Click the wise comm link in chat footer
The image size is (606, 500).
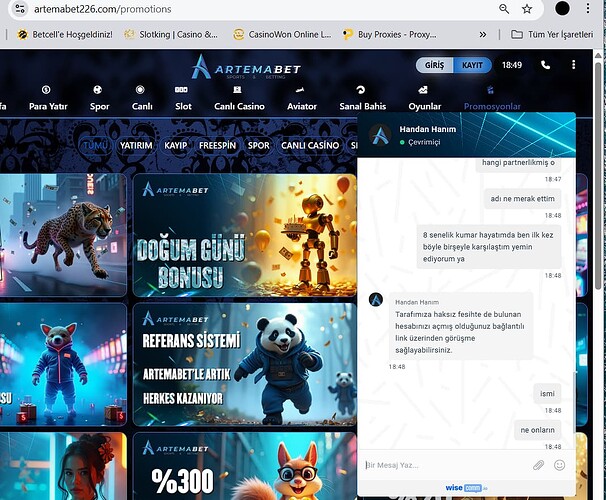point(466,488)
